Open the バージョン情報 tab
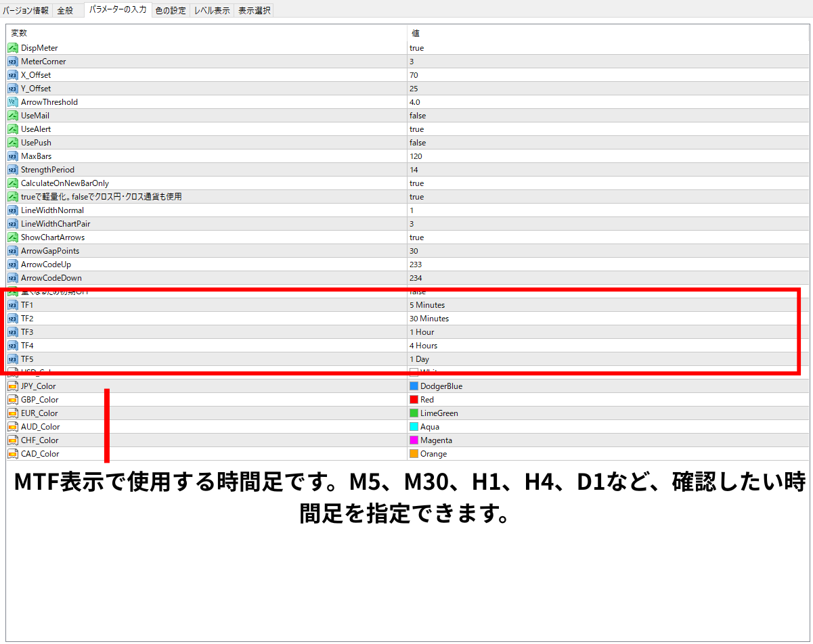This screenshot has width=813, height=644. coord(26,11)
